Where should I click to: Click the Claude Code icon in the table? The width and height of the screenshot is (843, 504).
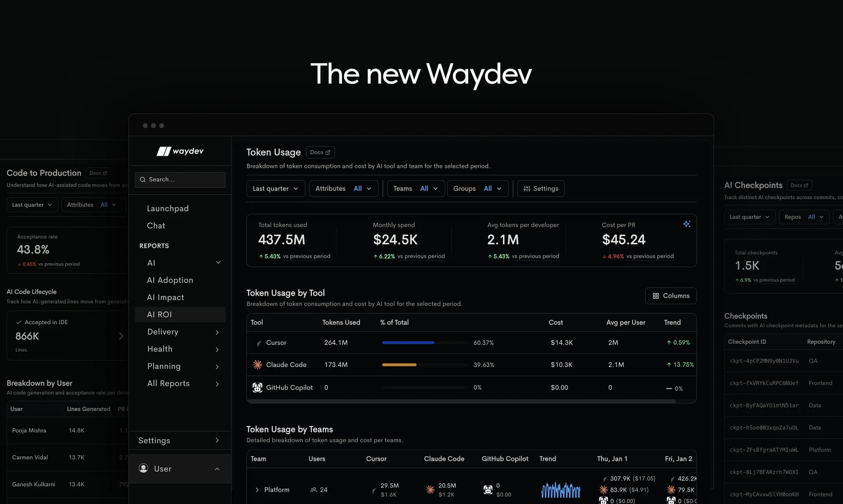(x=257, y=365)
